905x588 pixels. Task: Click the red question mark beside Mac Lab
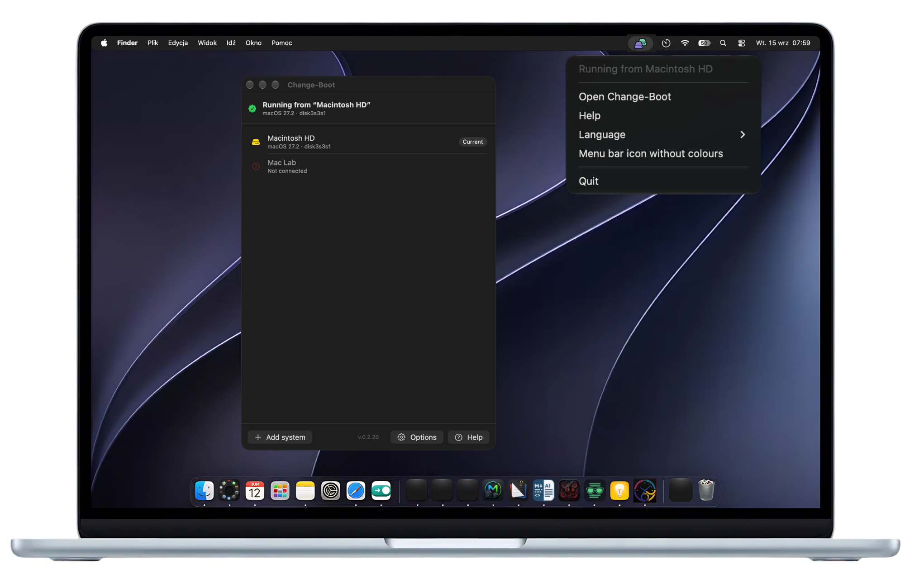pos(256,166)
